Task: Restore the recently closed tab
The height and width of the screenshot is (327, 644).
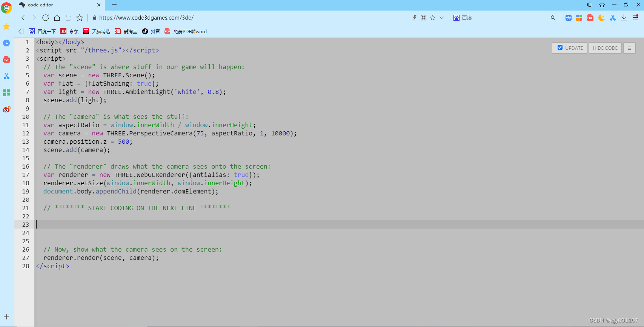Action: (68, 18)
